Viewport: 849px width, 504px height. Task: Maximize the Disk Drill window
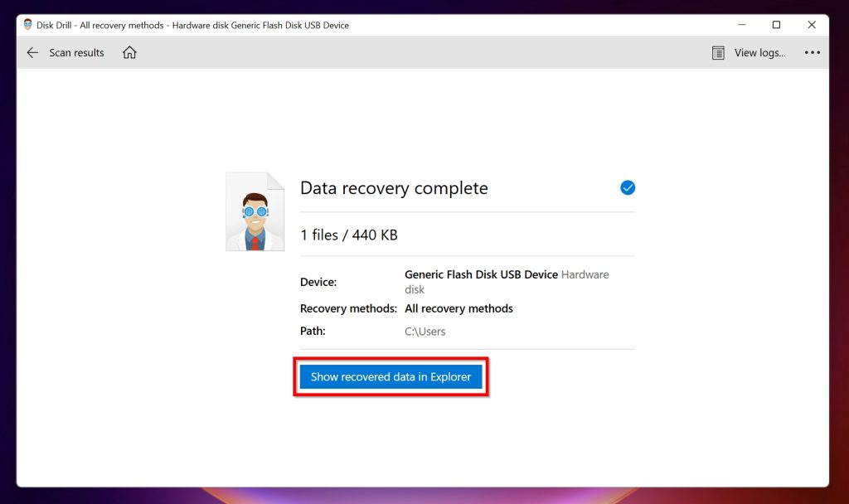(776, 25)
